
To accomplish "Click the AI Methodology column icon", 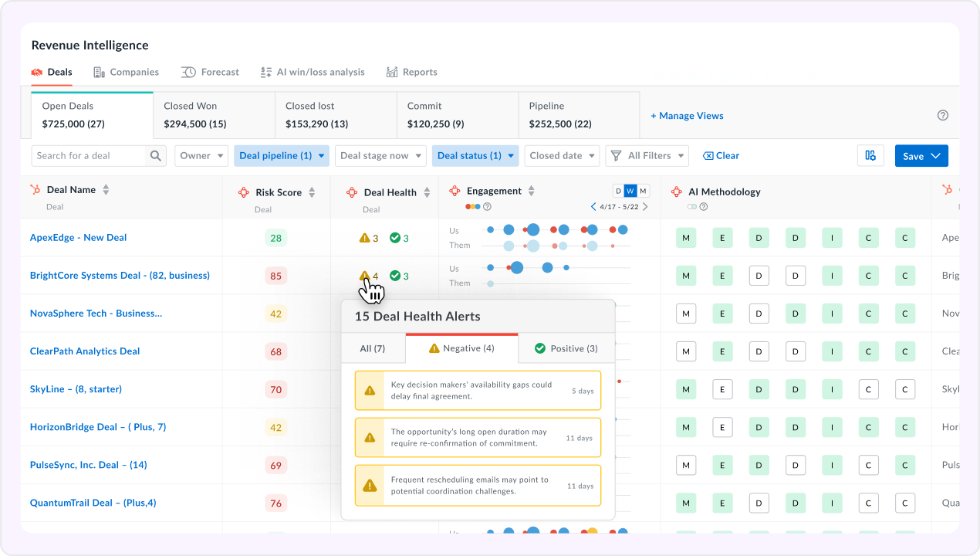I will [677, 192].
